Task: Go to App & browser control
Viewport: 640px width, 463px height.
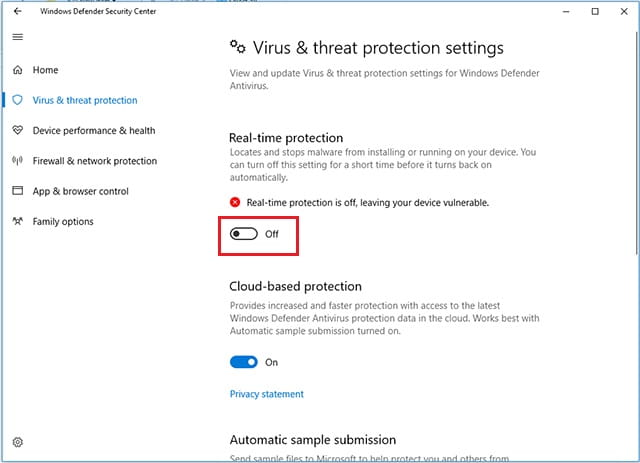Action: [x=80, y=191]
